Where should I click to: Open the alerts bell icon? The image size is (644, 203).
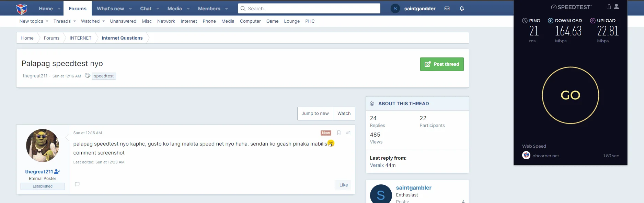pos(462,9)
